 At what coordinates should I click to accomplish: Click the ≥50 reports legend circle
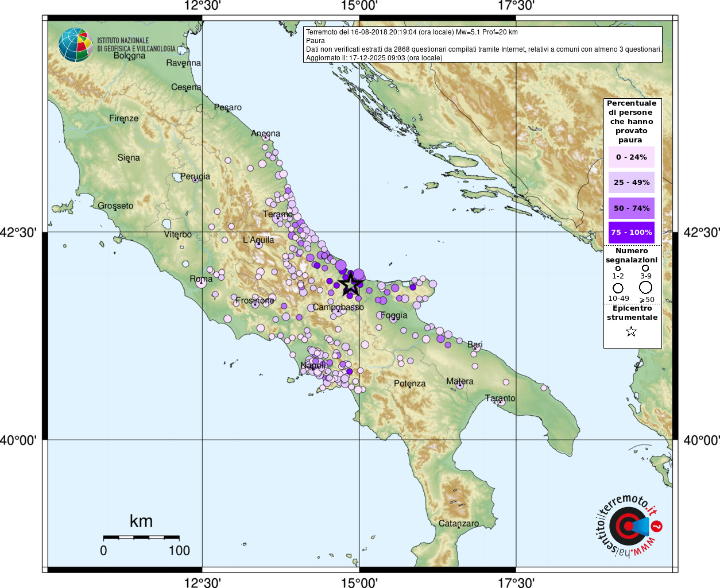[645, 287]
